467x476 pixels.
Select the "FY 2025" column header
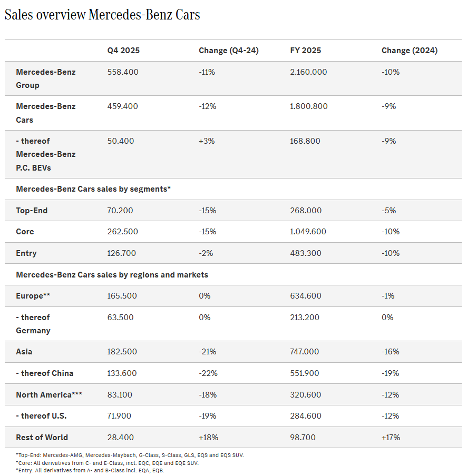click(305, 51)
